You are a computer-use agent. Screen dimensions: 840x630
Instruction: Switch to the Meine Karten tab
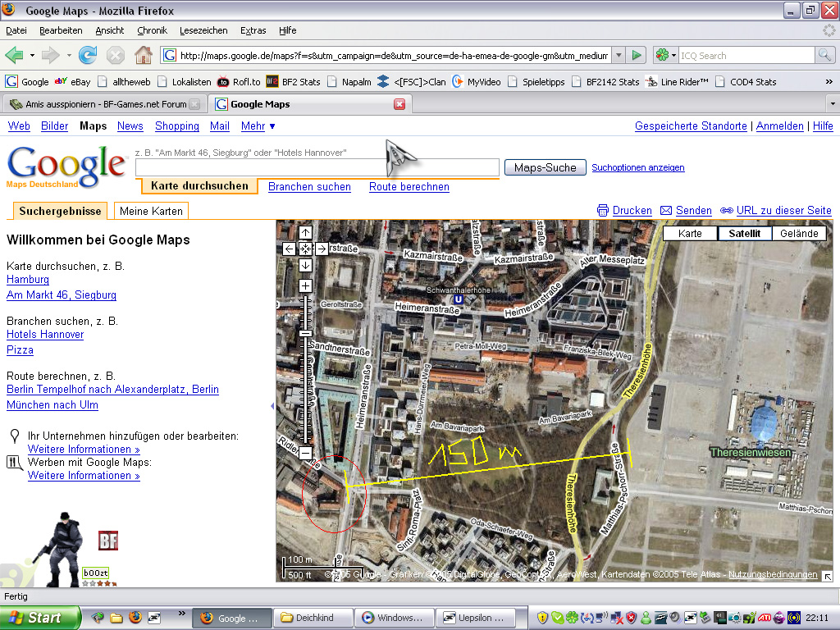point(151,211)
